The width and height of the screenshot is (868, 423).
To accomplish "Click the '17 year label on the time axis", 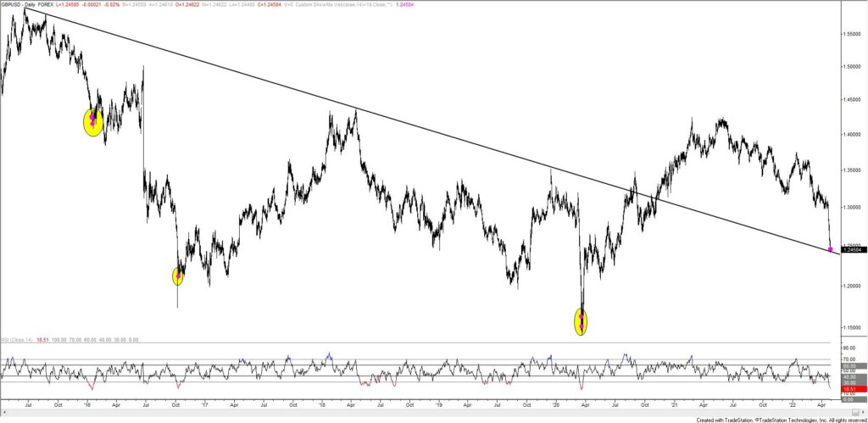I will 204,404.
